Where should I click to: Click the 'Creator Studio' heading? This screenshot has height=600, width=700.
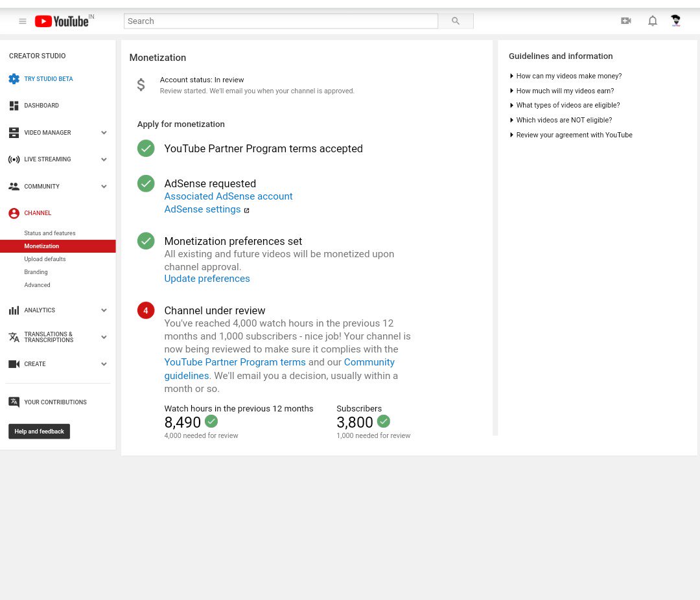37,56
